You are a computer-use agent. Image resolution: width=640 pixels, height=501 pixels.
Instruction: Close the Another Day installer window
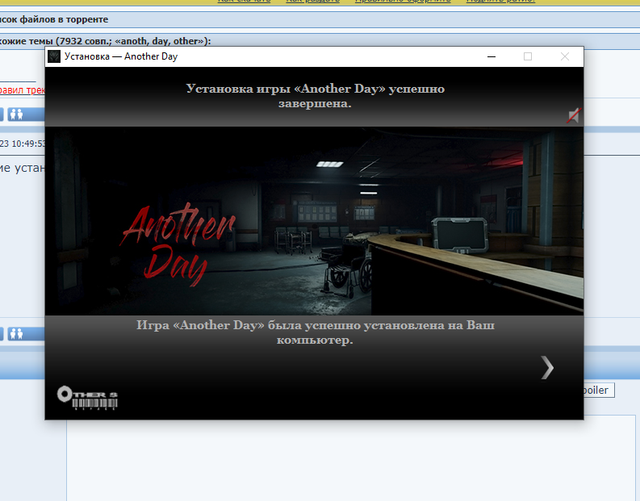point(565,57)
